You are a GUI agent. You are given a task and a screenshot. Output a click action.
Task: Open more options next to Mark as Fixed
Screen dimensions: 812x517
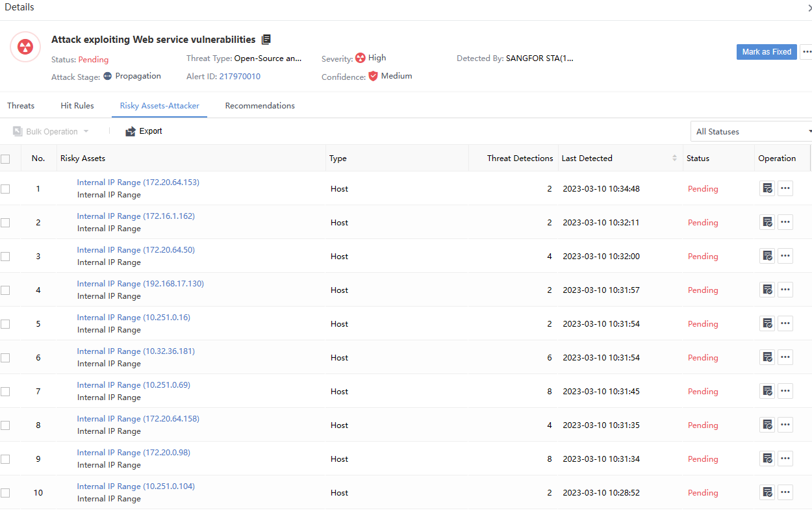(806, 52)
